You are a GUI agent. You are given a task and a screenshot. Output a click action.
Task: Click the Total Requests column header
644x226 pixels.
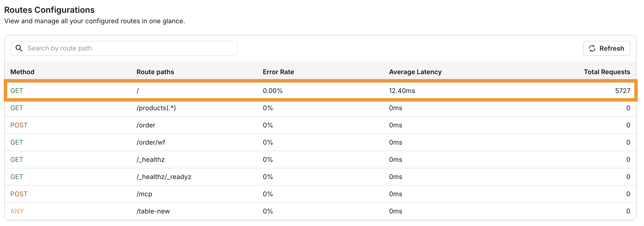607,72
